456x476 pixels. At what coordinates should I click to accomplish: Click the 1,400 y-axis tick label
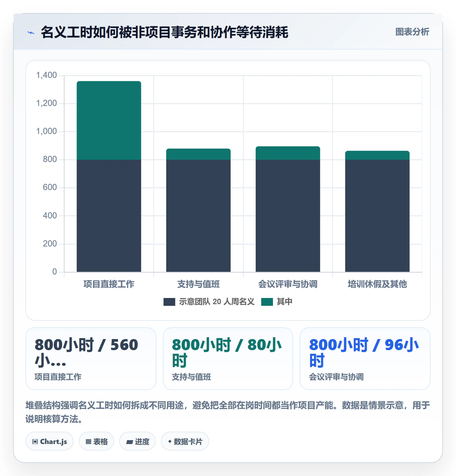coord(47,75)
